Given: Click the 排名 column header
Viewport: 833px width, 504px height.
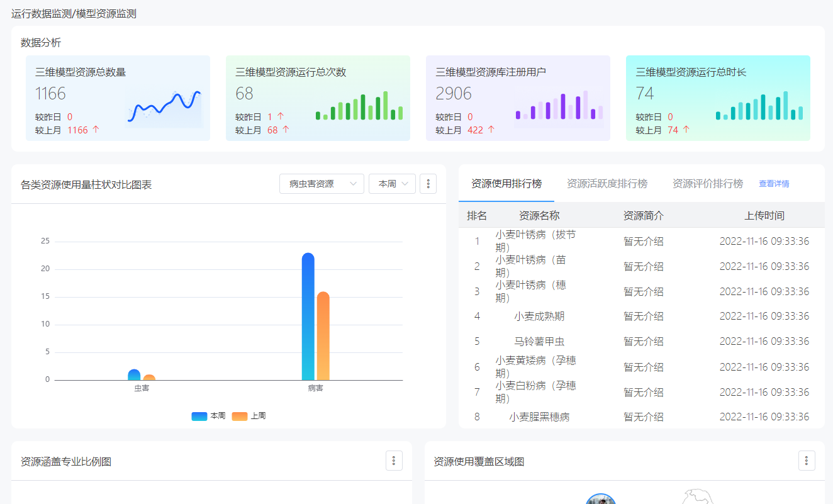Looking at the screenshot, I should (x=477, y=216).
